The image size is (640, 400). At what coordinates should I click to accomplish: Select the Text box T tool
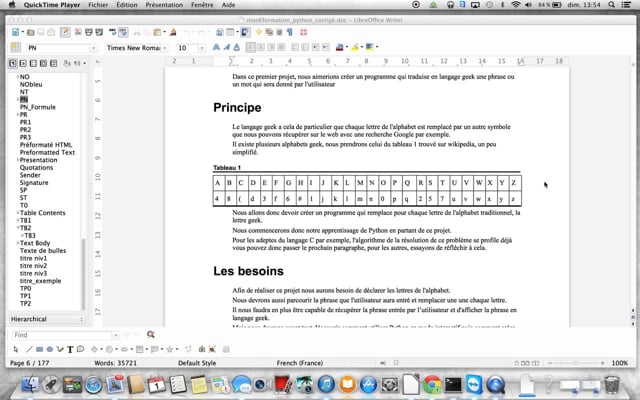point(70,349)
